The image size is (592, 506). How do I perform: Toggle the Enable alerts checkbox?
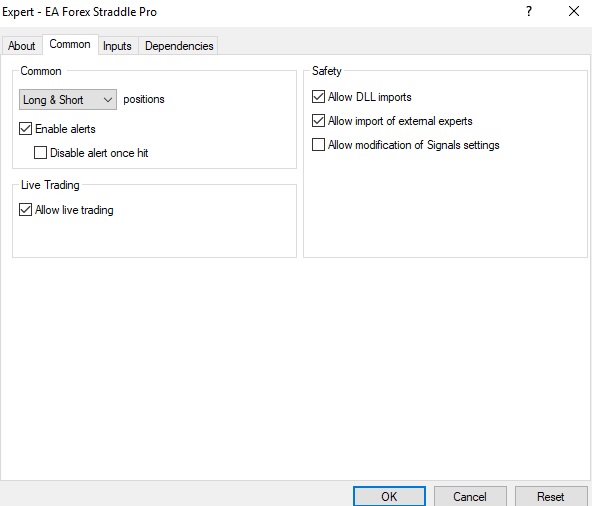click(25, 129)
